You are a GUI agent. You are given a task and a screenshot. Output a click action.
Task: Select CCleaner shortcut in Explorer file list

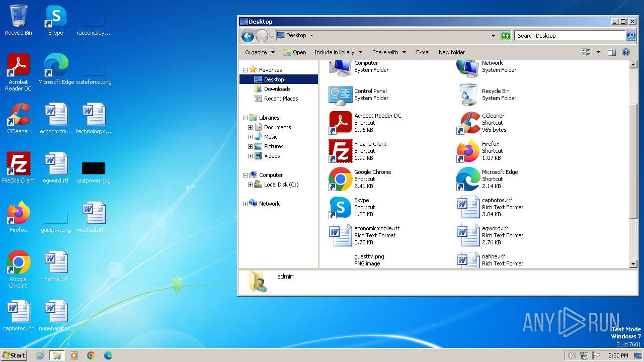click(481, 123)
